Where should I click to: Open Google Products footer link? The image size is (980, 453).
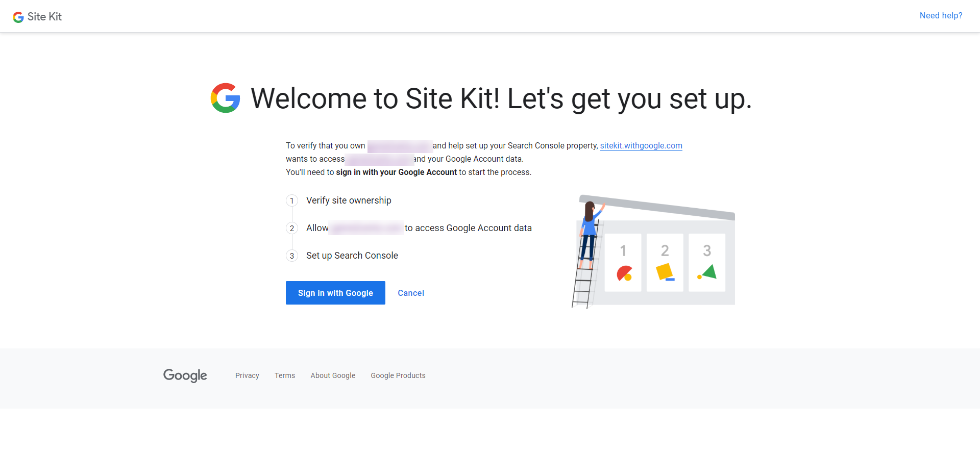[x=398, y=376]
